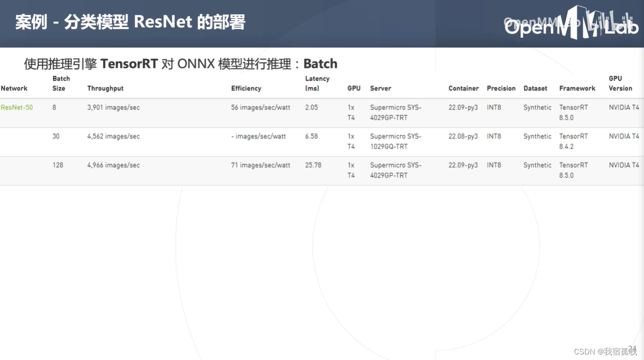Click Synthetic dataset in the batch 128 row
This screenshot has height=360, width=644.
click(x=537, y=165)
